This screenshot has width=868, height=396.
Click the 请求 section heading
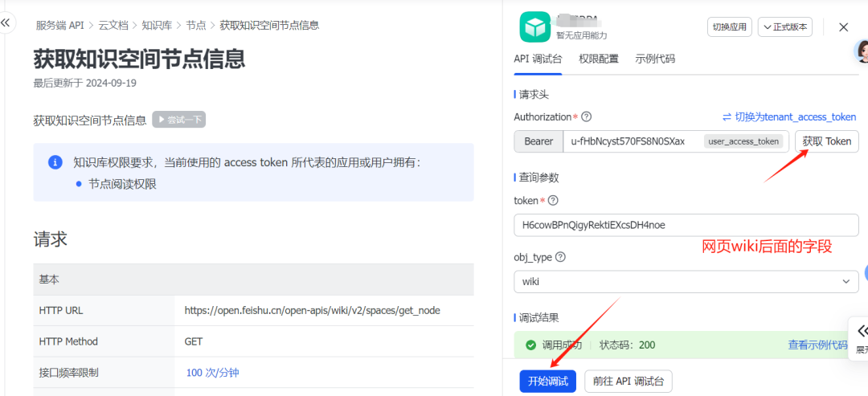tap(51, 239)
